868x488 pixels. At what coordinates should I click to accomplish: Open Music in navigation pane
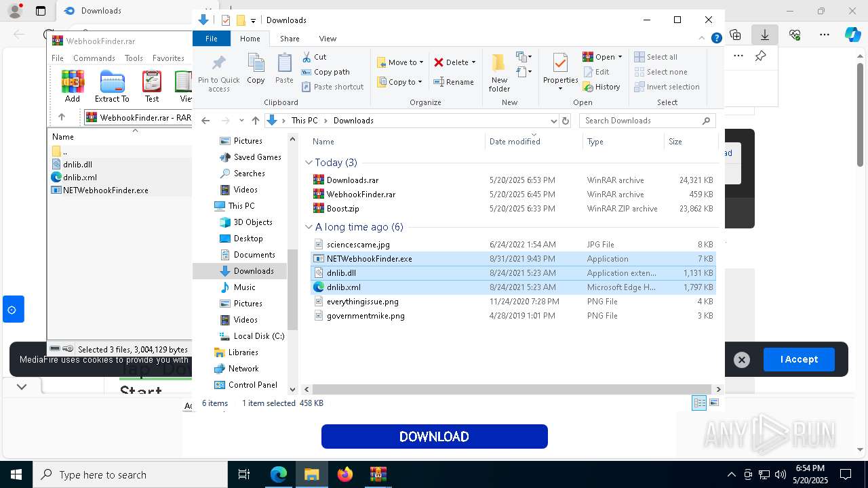tap(238, 287)
